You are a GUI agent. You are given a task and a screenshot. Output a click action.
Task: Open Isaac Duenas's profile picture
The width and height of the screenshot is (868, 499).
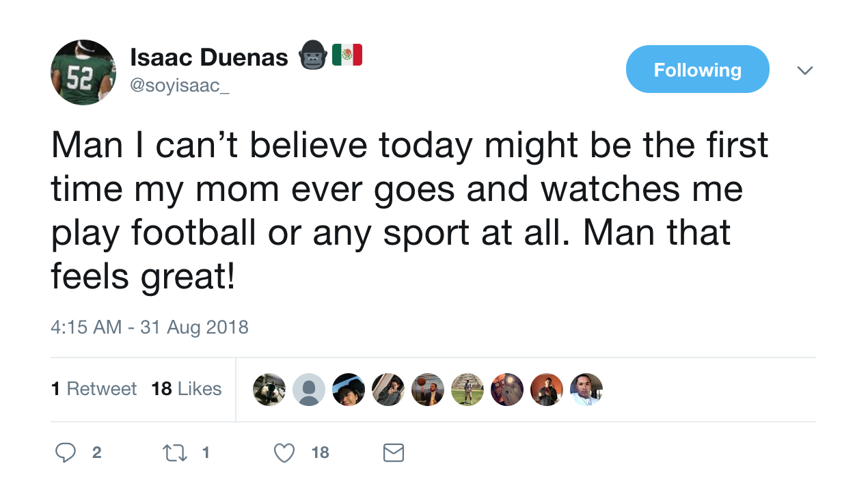coord(83,72)
